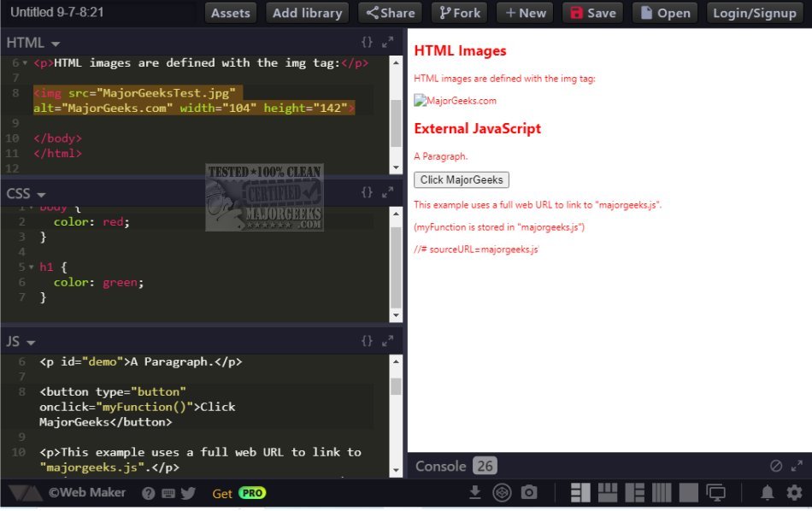
Task: Fork the current creation
Action: click(459, 13)
